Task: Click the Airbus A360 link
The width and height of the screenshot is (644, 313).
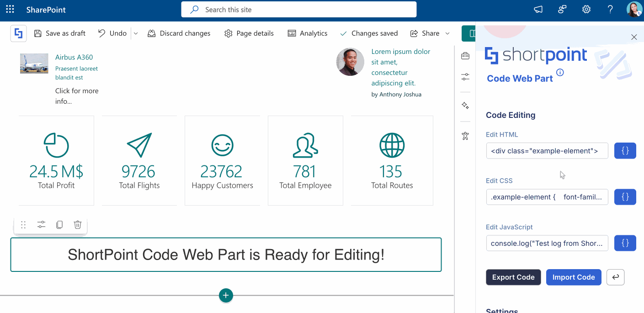Action: point(74,58)
